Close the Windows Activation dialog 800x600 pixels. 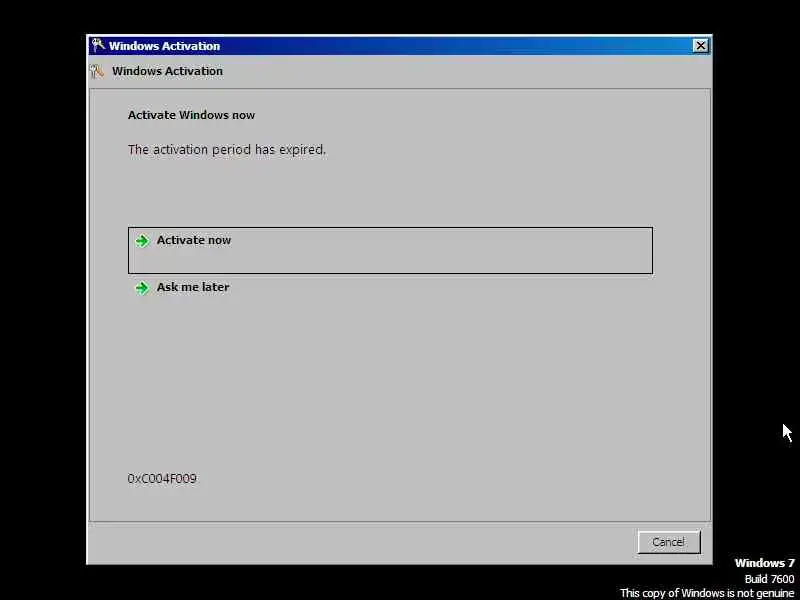pyautogui.click(x=701, y=46)
